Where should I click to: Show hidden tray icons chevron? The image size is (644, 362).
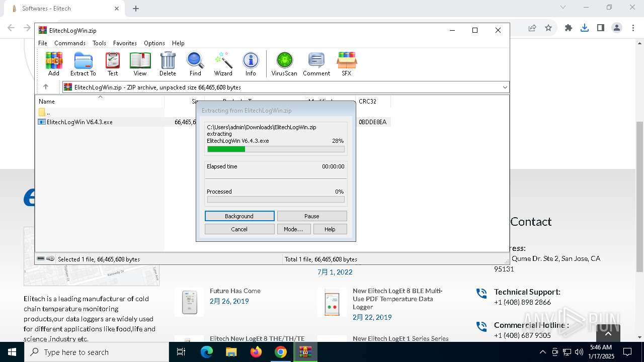[542, 352]
